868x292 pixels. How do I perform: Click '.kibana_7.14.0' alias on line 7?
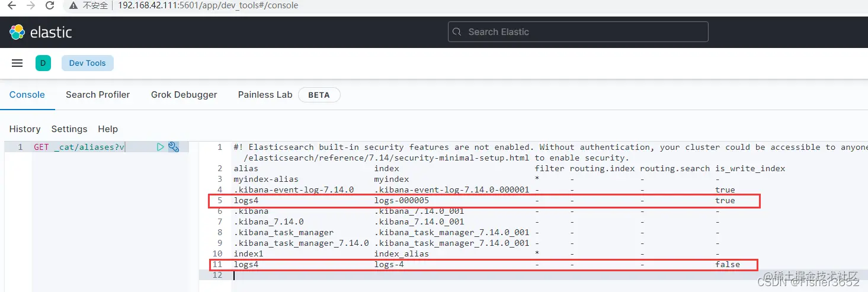pos(268,222)
